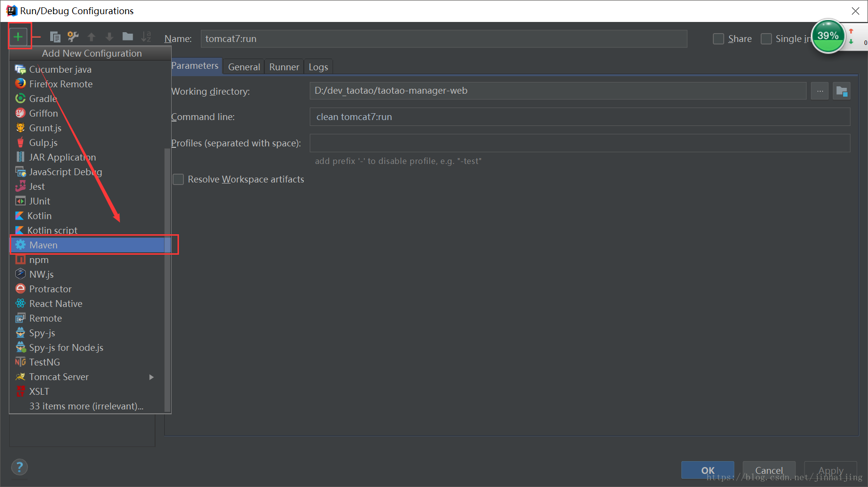
Task: Close the Run/Debug Configurations dialog
Action: pyautogui.click(x=855, y=11)
